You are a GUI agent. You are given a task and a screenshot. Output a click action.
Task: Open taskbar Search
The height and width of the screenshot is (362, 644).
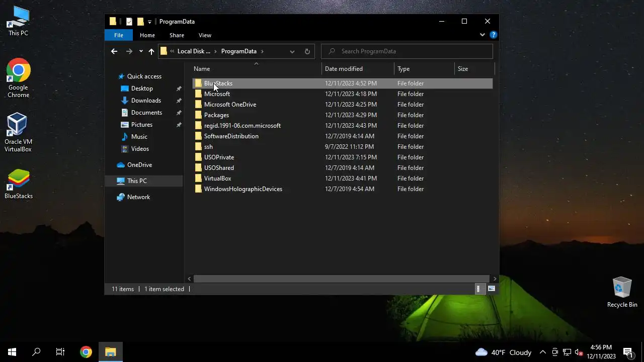click(36, 352)
